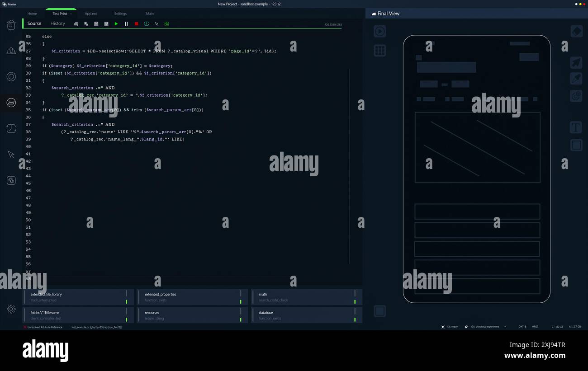Open the users group sidebar icon
Image resolution: width=588 pixels, height=371 pixels.
pyautogui.click(x=11, y=51)
